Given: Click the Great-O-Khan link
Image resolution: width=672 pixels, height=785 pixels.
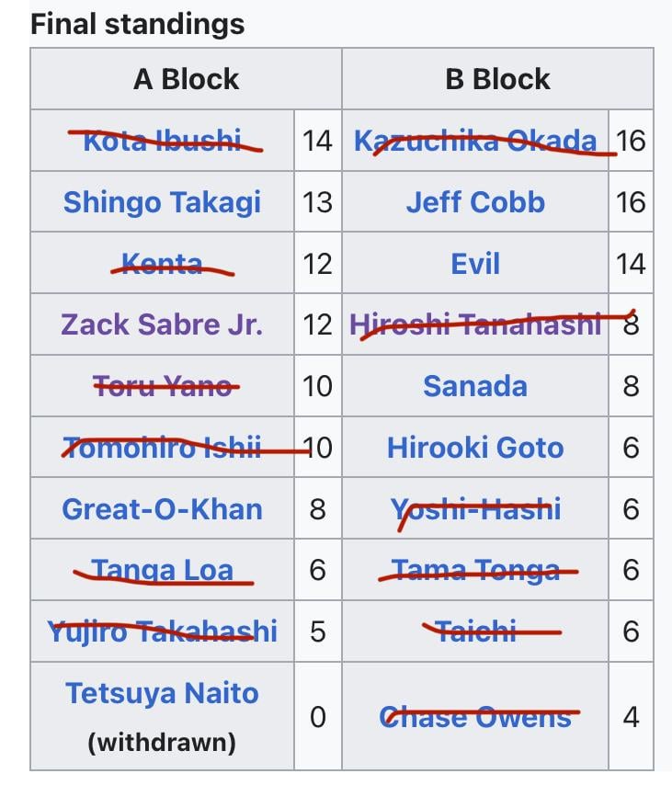Looking at the screenshot, I should coord(162,509).
